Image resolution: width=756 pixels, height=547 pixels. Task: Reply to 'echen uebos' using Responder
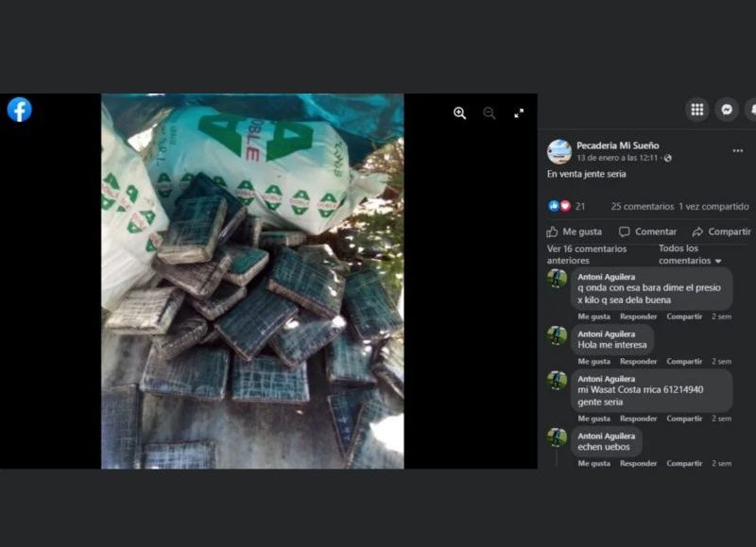638,463
